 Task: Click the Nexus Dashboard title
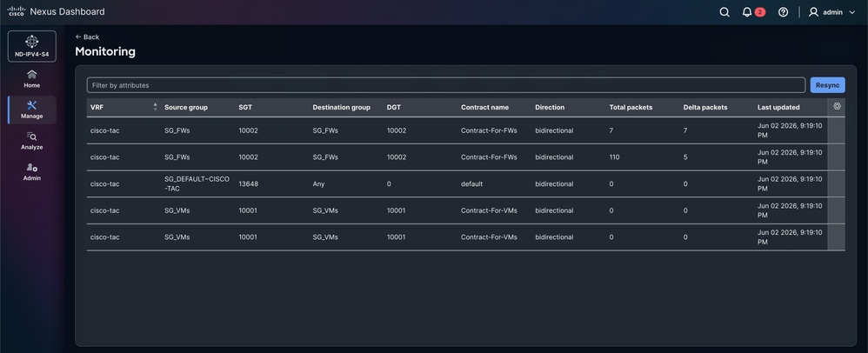point(67,11)
